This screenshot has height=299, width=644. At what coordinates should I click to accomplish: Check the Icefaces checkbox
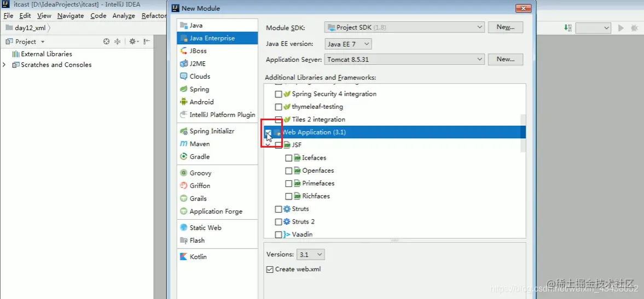point(289,158)
